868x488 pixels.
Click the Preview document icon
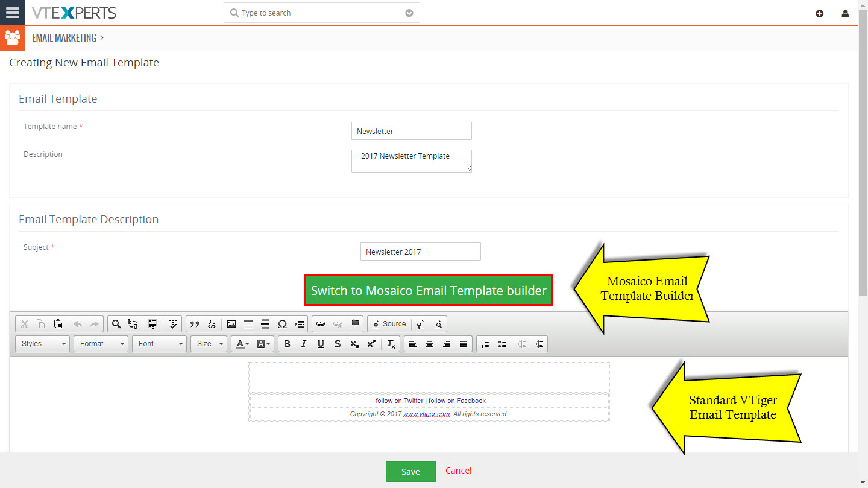pos(438,324)
